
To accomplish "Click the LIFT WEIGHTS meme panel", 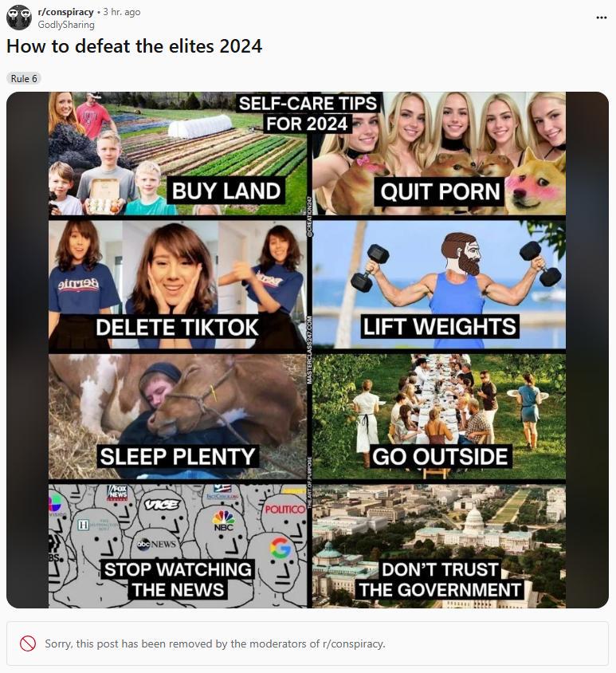I will point(439,285).
